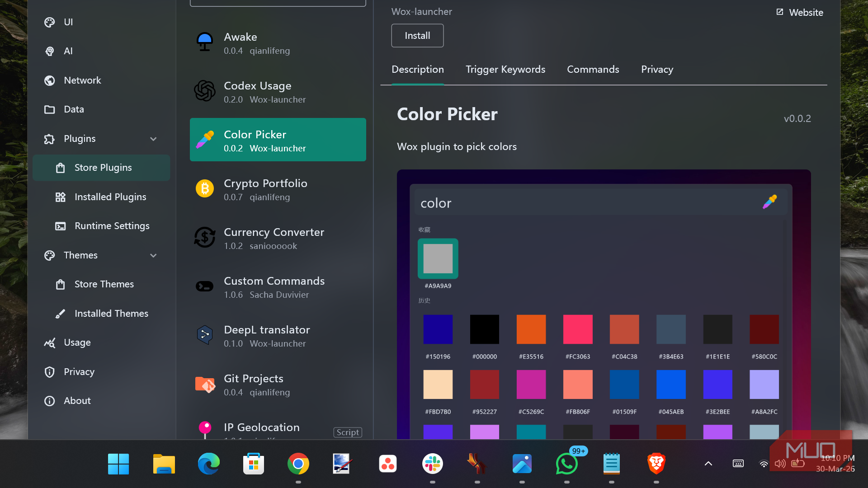Open Runtime Settings
Viewport: 868px width, 488px height.
(101, 226)
